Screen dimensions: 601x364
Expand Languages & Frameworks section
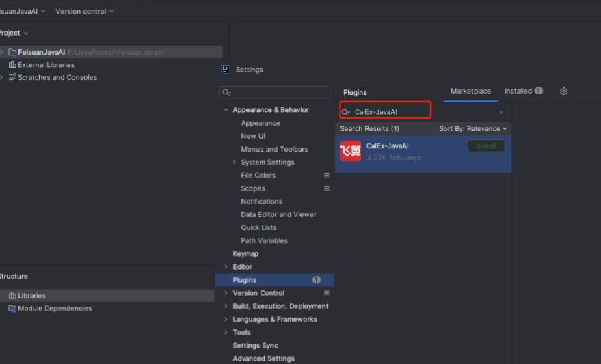pyautogui.click(x=226, y=319)
